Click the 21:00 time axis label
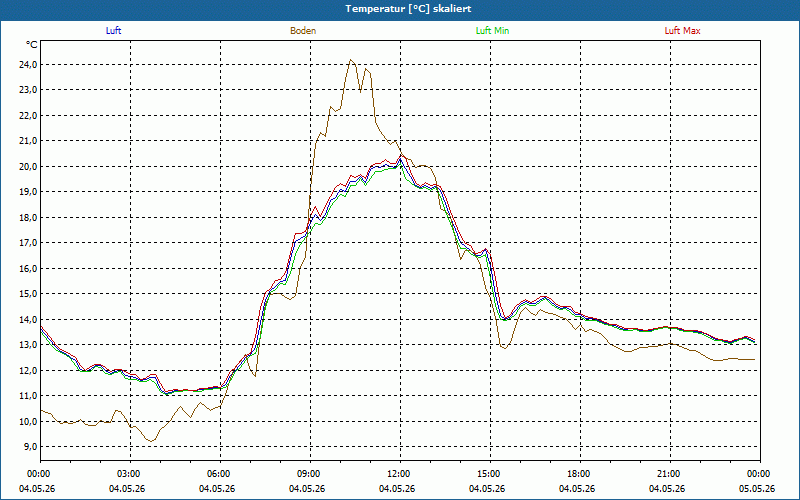 click(x=670, y=474)
